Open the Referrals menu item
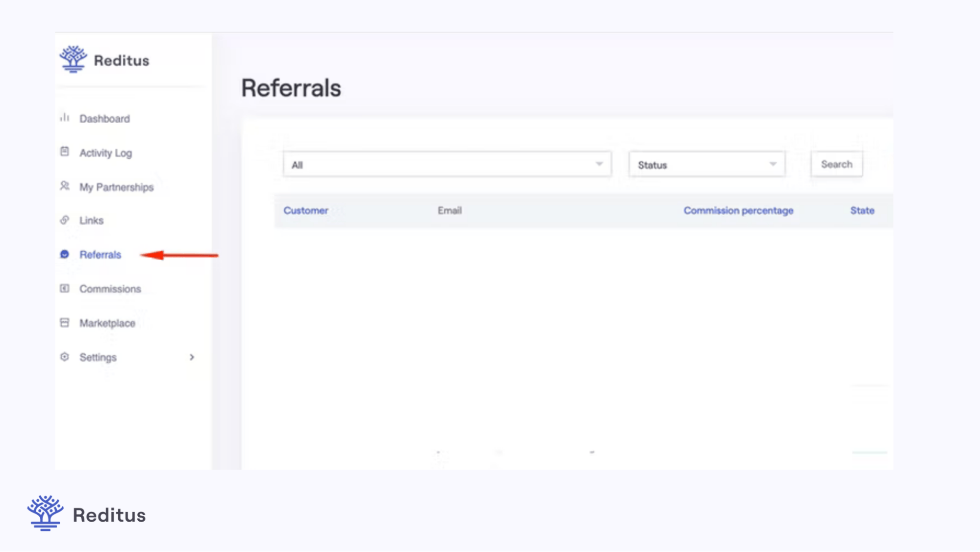Viewport: 980px width, 552px height. click(101, 254)
